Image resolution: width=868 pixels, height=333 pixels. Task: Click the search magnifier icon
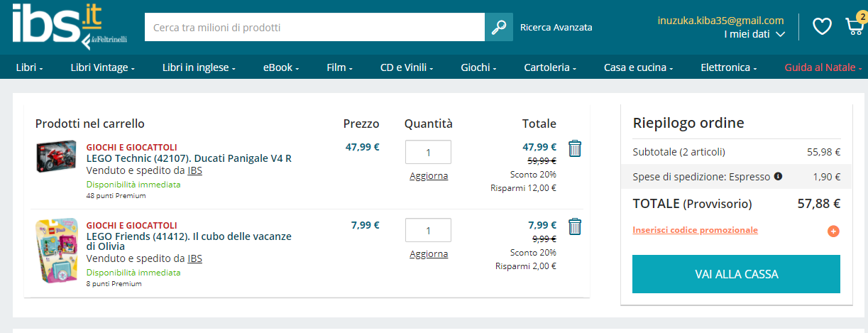coord(499,27)
